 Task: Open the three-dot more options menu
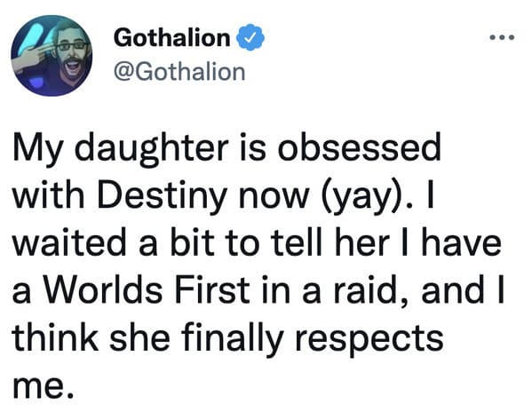click(502, 36)
